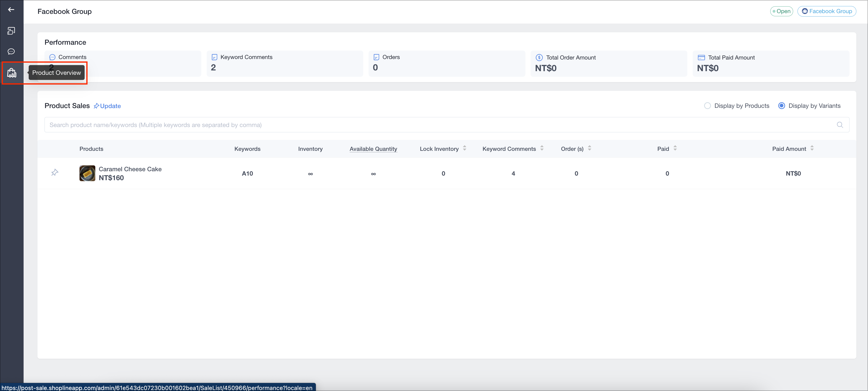Go back using the left arrow icon
The image size is (868, 391).
click(x=11, y=10)
